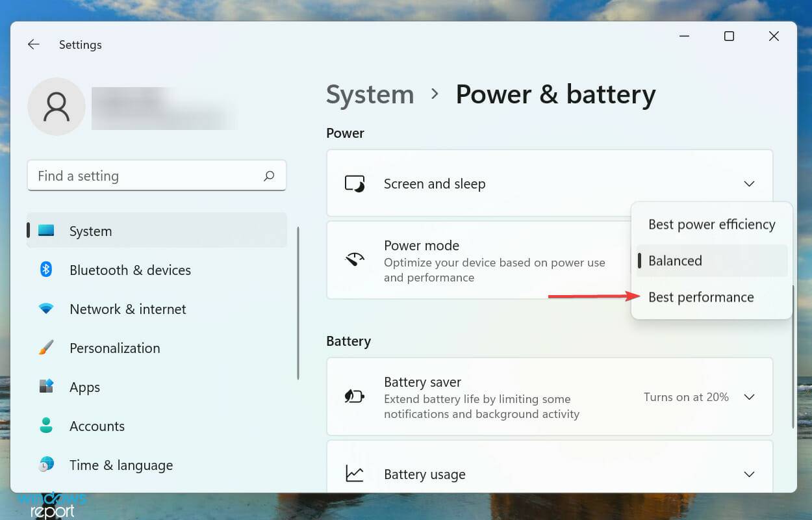Click the user profile avatar icon

[x=57, y=107]
